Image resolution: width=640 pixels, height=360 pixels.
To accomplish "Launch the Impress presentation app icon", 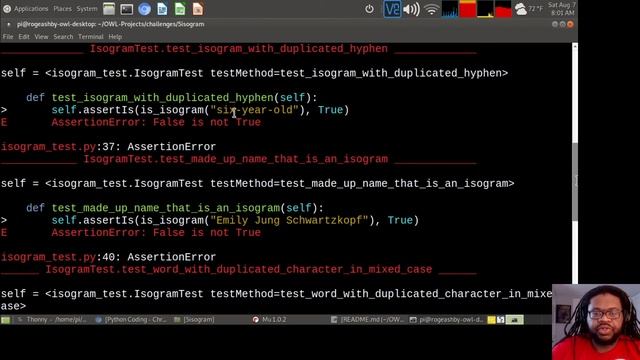I will pyautogui.click(x=198, y=9).
